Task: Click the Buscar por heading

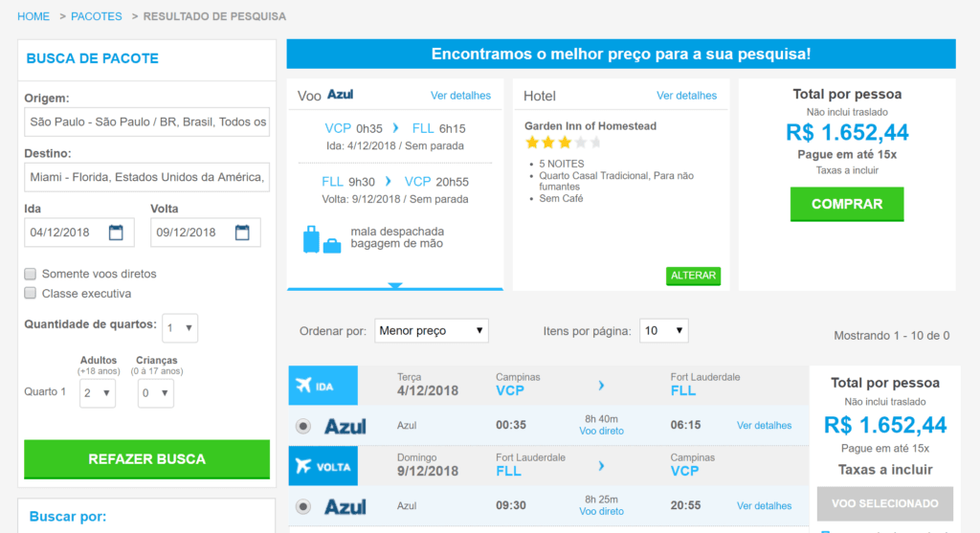Action: pyautogui.click(x=68, y=517)
